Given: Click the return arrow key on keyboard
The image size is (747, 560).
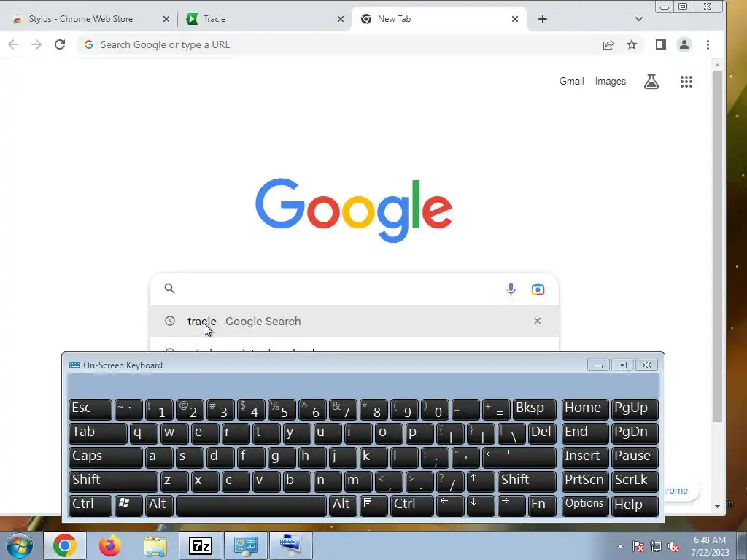Looking at the screenshot, I should 519,457.
